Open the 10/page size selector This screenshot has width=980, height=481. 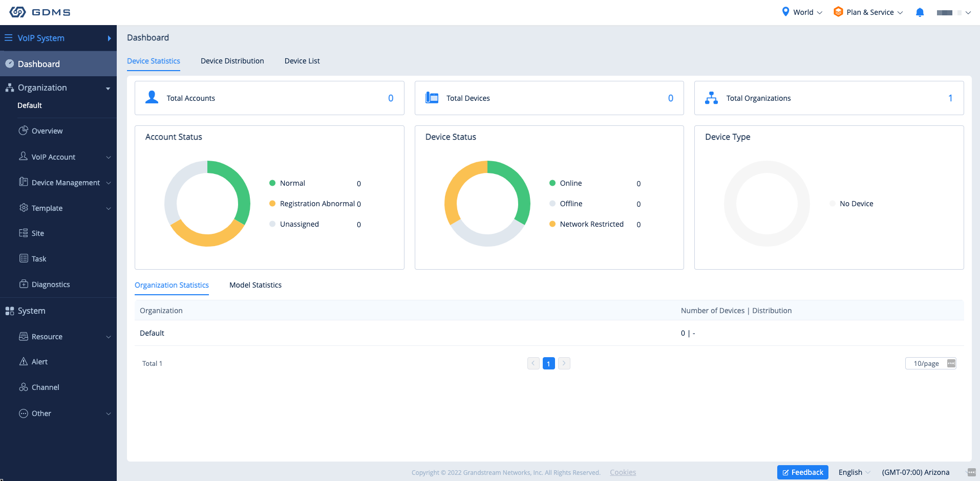(x=931, y=363)
